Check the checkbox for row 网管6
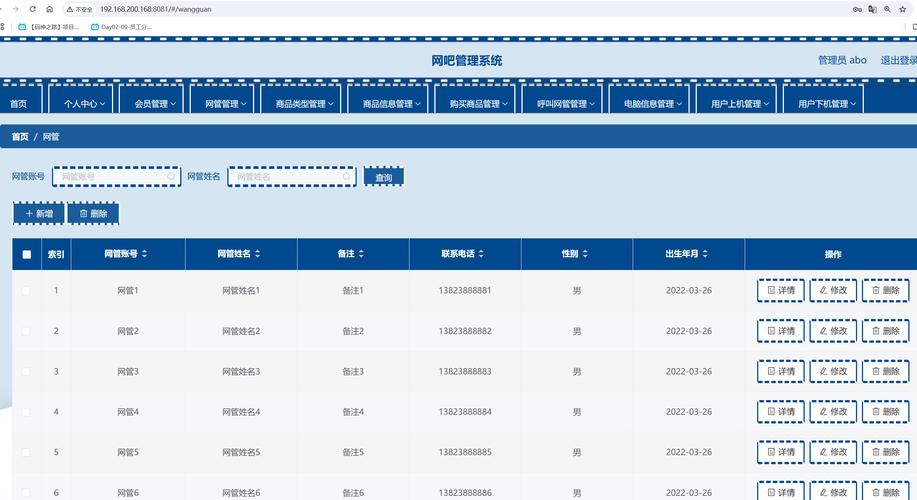This screenshot has width=917, height=500. pyautogui.click(x=26, y=492)
